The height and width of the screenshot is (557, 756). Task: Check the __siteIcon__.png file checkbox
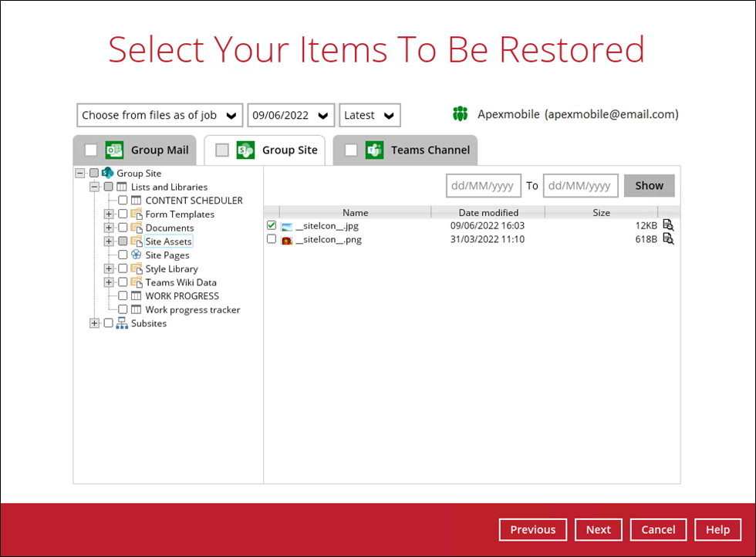272,240
